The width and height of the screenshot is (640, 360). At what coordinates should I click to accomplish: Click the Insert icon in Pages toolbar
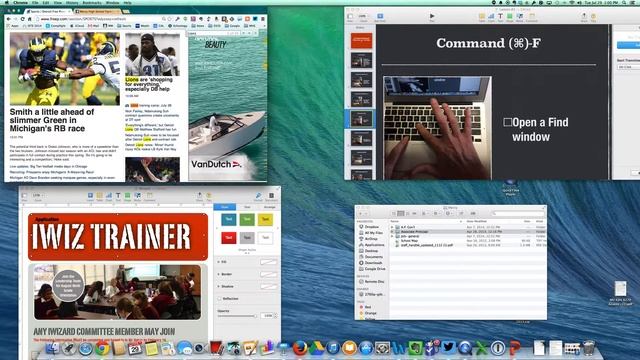[90, 196]
